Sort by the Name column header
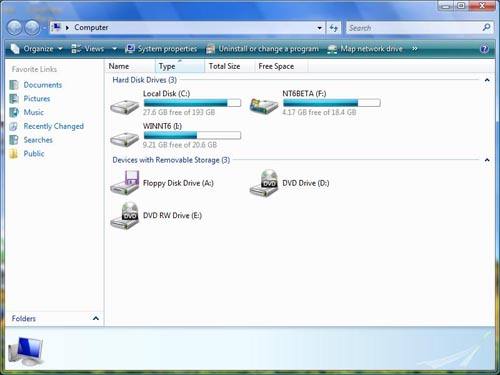Screen dimensions: 500x375 click(130, 66)
